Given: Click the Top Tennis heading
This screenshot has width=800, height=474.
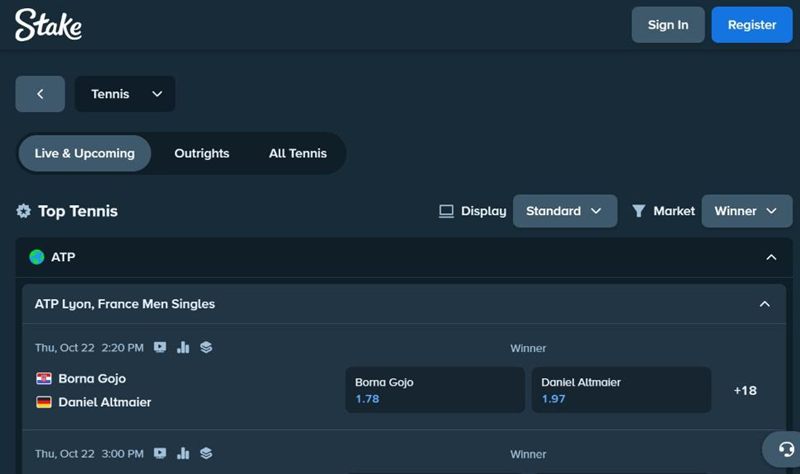Looking at the screenshot, I should [x=78, y=211].
